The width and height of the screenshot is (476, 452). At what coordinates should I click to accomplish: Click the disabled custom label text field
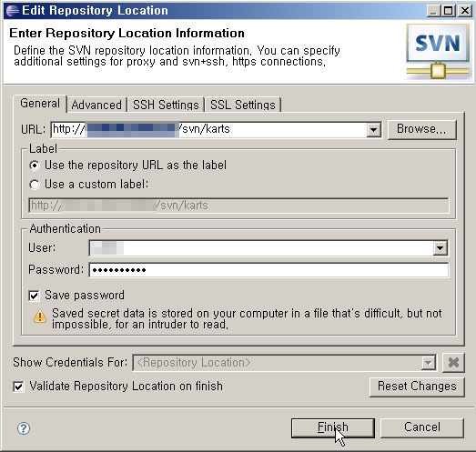(x=238, y=206)
